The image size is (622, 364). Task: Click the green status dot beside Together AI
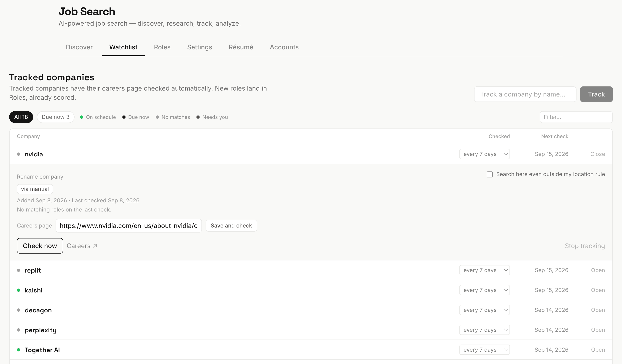tap(19, 350)
